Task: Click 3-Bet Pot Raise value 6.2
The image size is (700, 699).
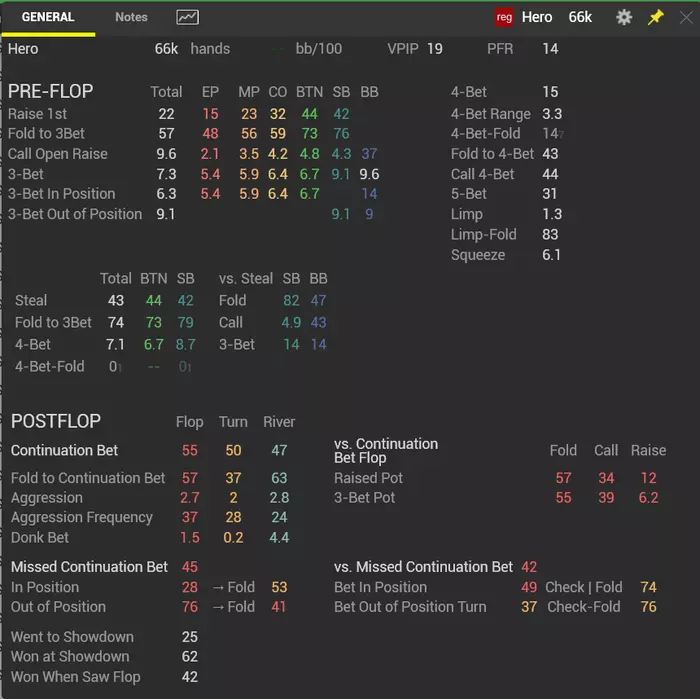Action: [x=648, y=498]
